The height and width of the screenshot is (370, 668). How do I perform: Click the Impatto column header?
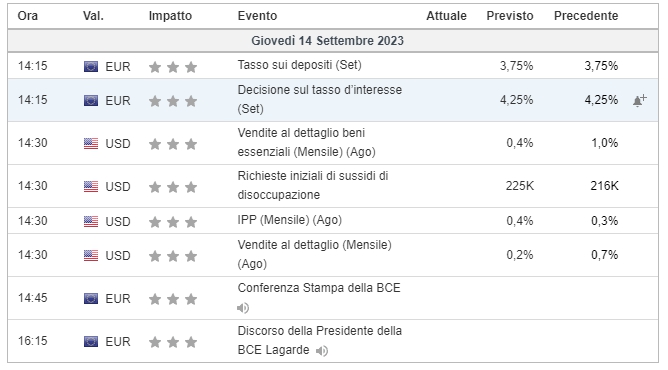[170, 16]
